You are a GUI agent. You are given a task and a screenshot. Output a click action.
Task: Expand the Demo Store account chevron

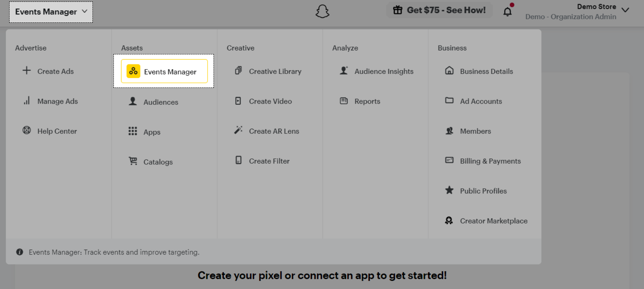625,10
